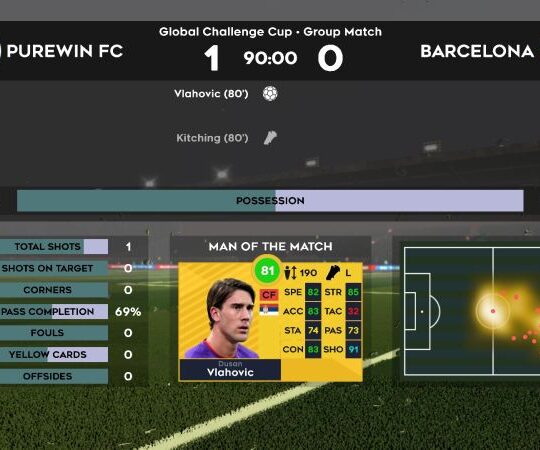Click the Man of the Match header
The image size is (540, 450).
[x=270, y=247]
